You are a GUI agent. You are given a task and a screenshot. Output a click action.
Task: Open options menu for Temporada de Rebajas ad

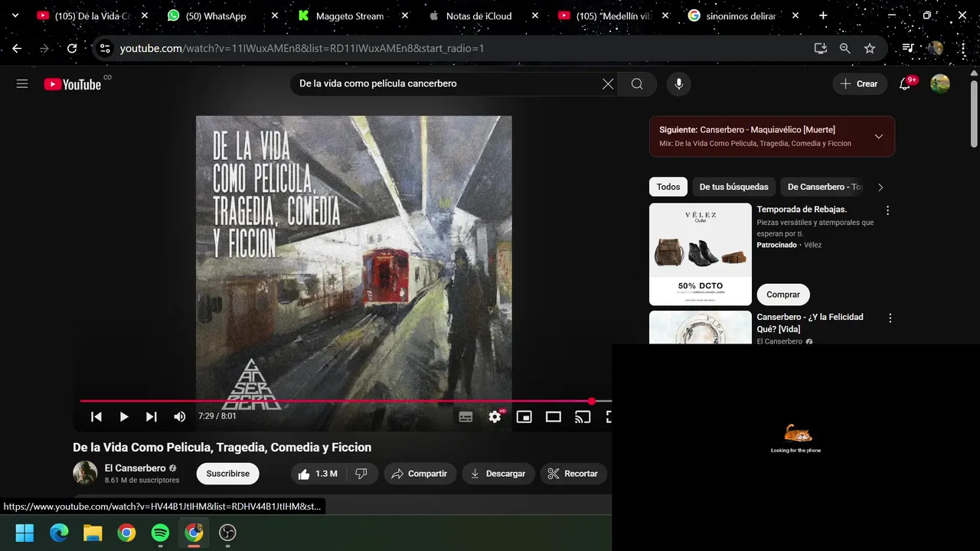pos(888,210)
